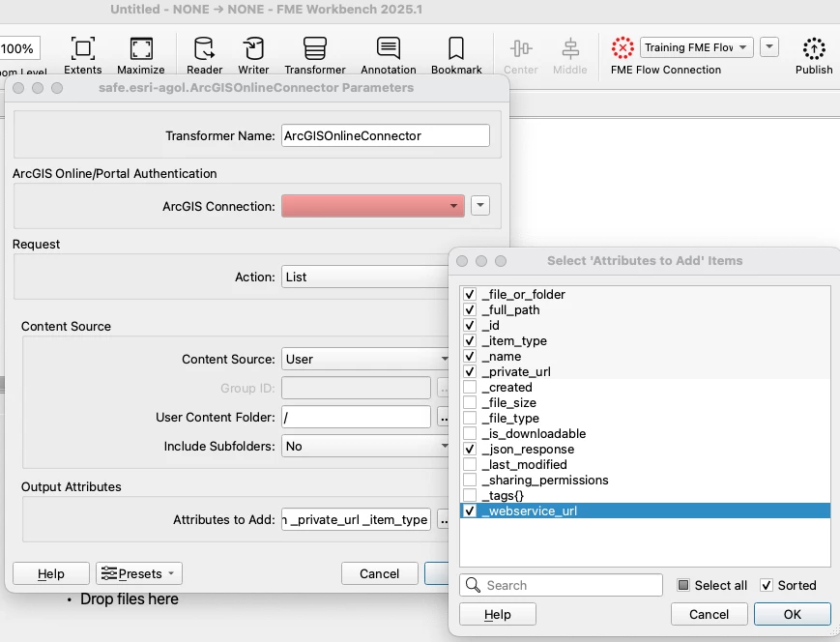
Task: Check the _file_type attribute checkbox
Action: (470, 418)
